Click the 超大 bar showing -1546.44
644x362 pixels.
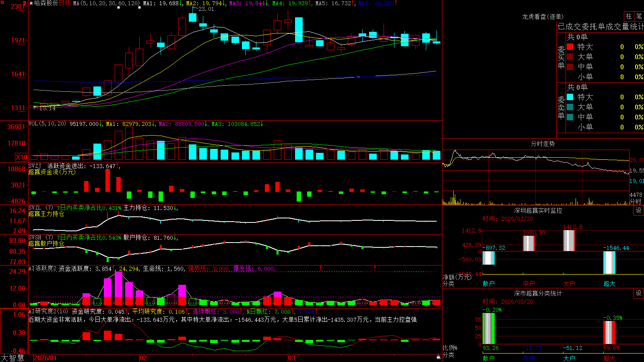[x=609, y=263]
